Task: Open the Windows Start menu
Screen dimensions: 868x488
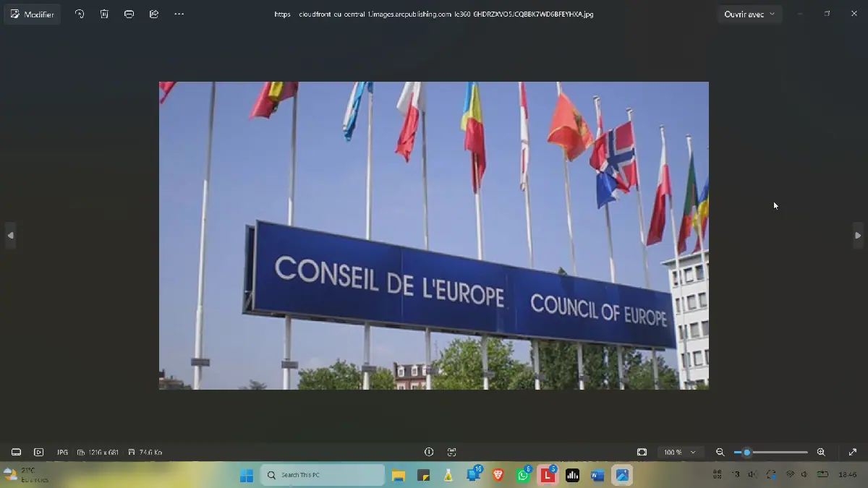Action: point(247,475)
